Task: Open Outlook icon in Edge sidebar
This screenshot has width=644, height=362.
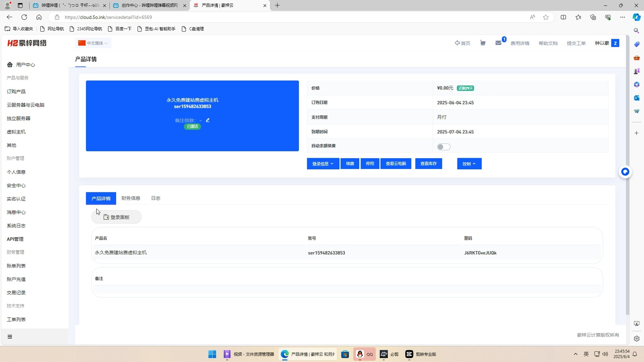Action: (636, 98)
